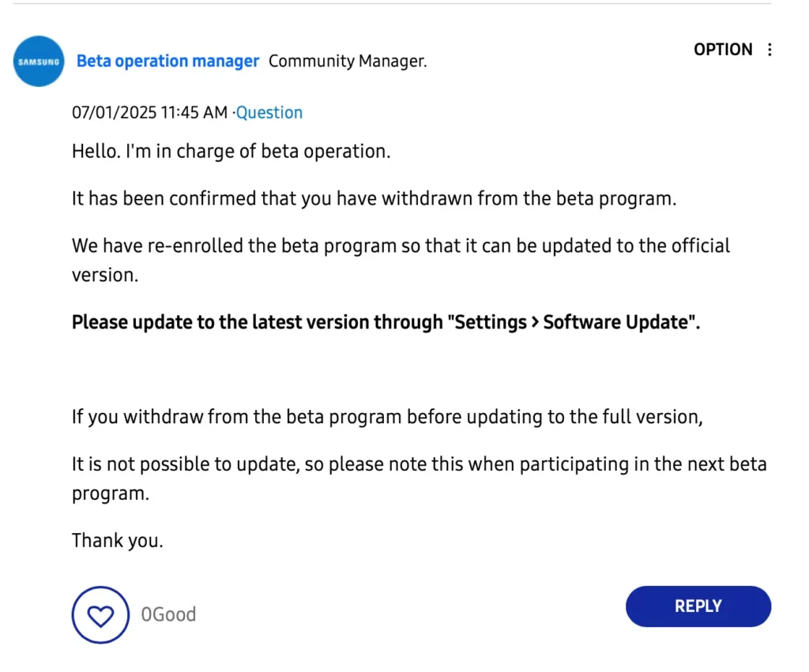
Task: Click the line 'If you withdraw from the beta'
Action: [x=387, y=417]
